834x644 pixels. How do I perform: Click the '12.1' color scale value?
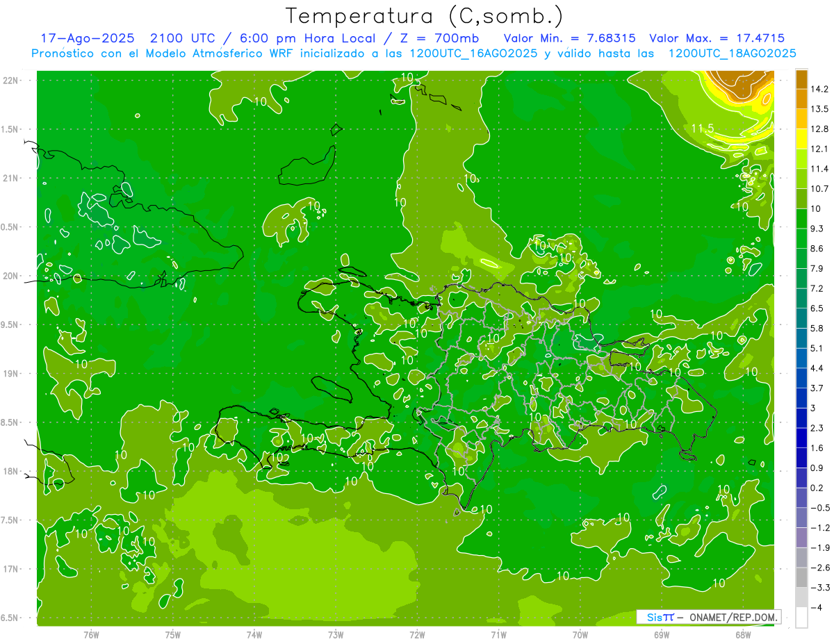pos(820,149)
